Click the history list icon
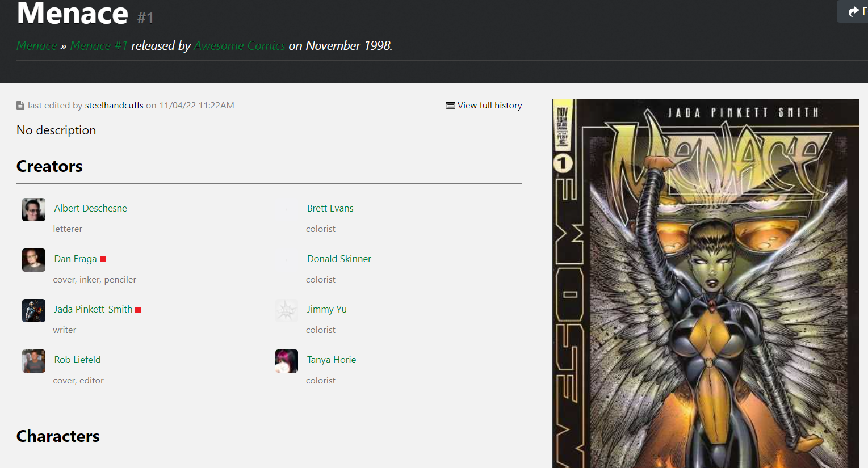Viewport: 868px width, 468px height. click(x=450, y=106)
